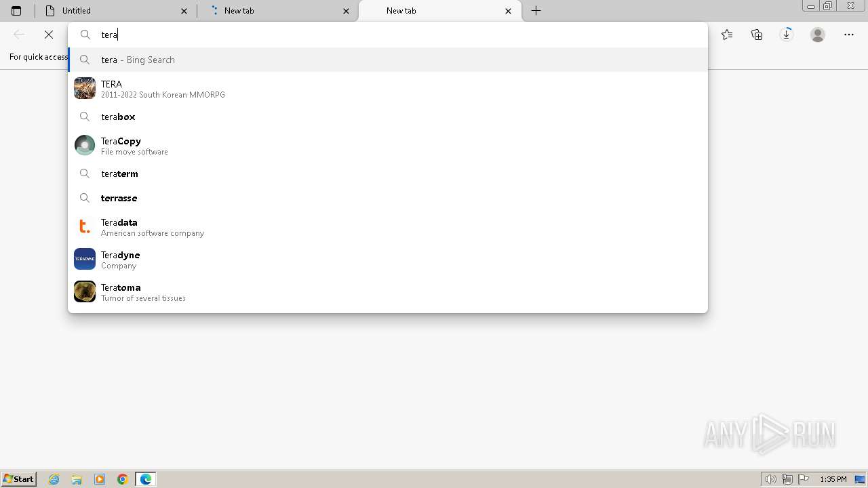
Task: Choose the TERA MMORPG suggestion
Action: 388,89
